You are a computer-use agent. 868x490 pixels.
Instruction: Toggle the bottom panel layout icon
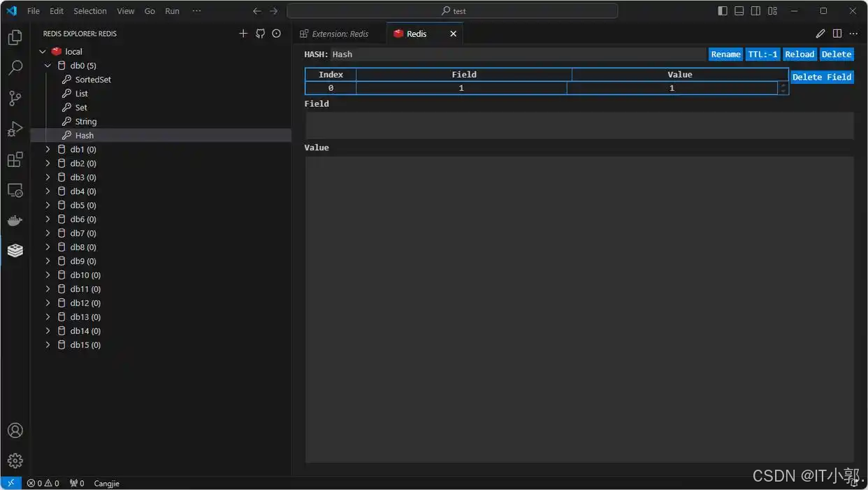pos(739,11)
